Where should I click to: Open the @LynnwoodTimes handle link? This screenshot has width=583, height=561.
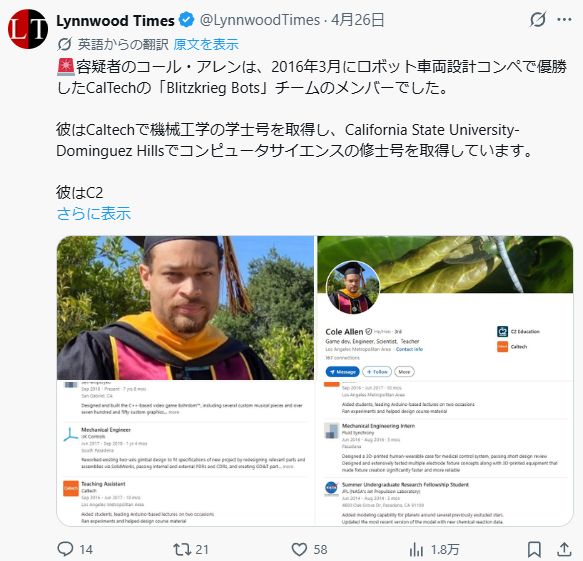click(260, 20)
